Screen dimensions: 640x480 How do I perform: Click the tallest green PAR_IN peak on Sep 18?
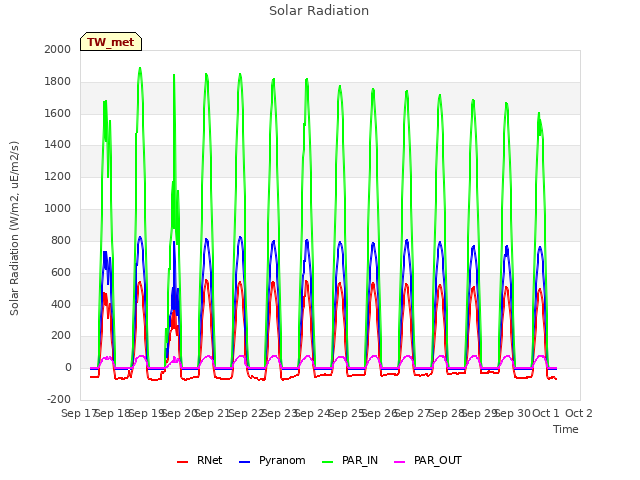(140, 68)
